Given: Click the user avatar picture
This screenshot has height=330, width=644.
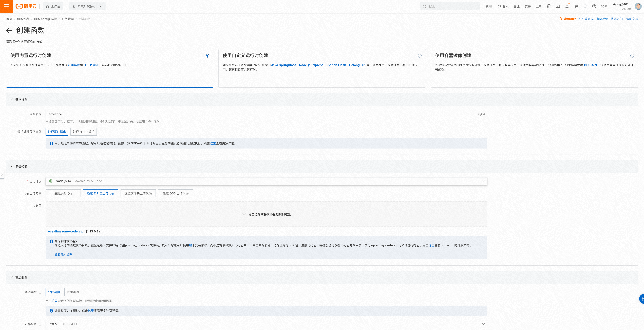Looking at the screenshot, I should (x=638, y=6).
